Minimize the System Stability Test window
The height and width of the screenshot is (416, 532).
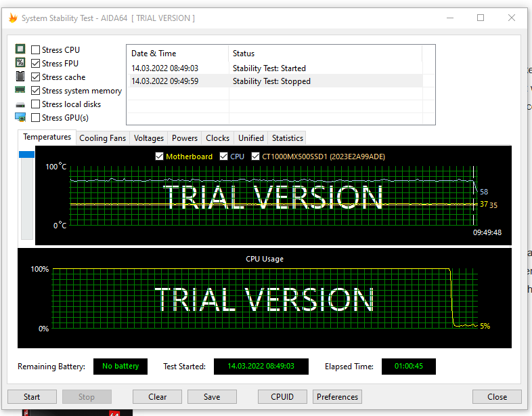(450, 18)
